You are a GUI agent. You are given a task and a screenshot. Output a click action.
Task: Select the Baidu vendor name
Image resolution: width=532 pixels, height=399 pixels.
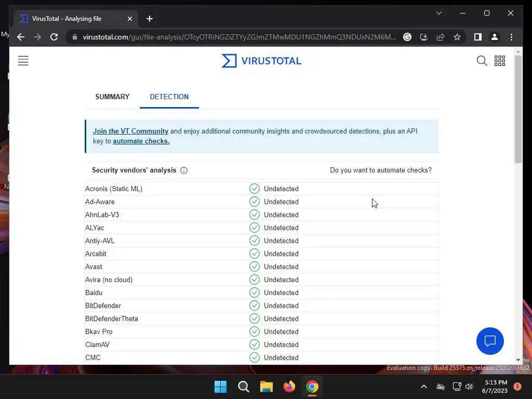94,293
